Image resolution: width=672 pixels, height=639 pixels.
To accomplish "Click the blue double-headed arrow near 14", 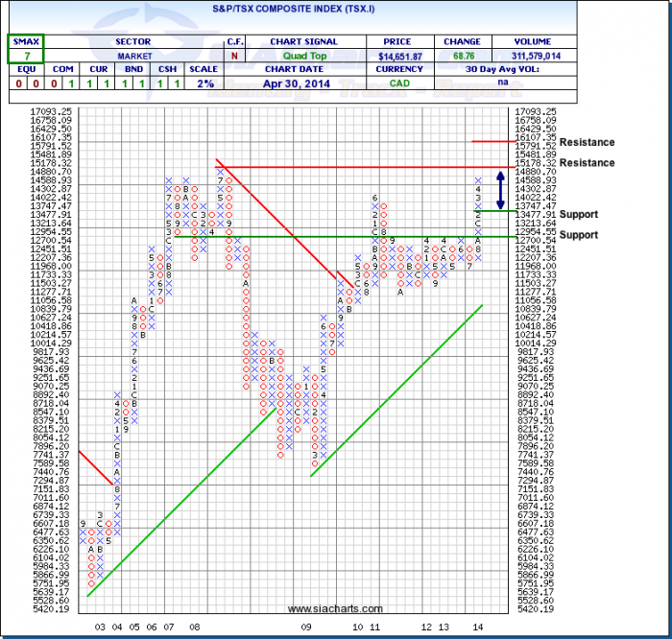I will pos(500,188).
